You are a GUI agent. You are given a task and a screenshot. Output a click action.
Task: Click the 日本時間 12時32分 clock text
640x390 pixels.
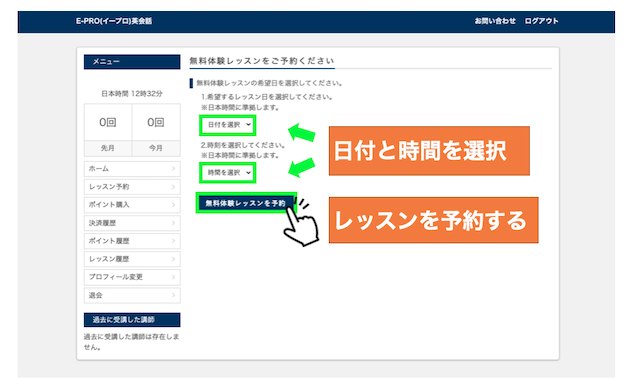[132, 93]
